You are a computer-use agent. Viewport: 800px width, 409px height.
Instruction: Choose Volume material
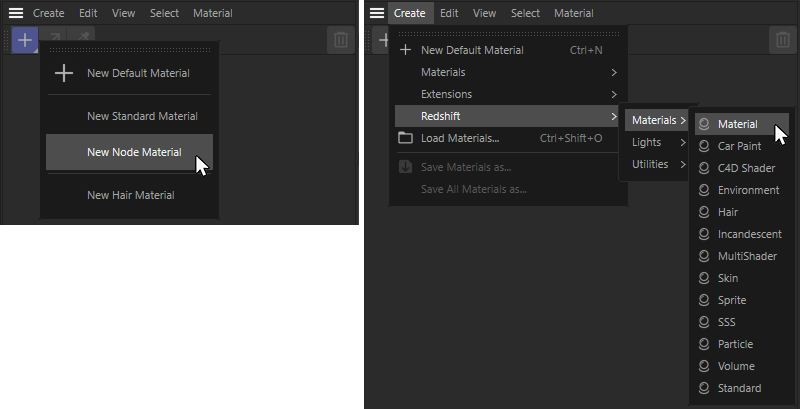[742, 366]
